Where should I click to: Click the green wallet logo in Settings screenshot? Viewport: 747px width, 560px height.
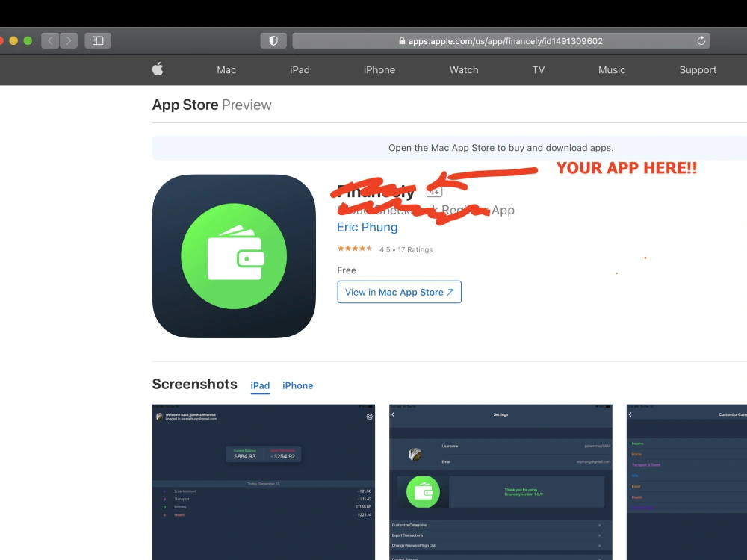click(423, 491)
